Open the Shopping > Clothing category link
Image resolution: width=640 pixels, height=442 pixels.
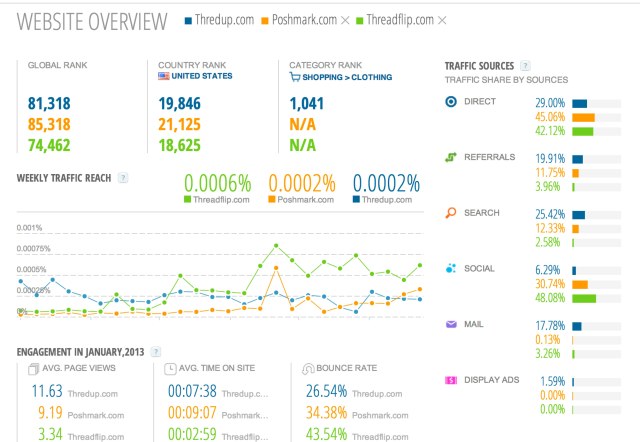tap(347, 77)
